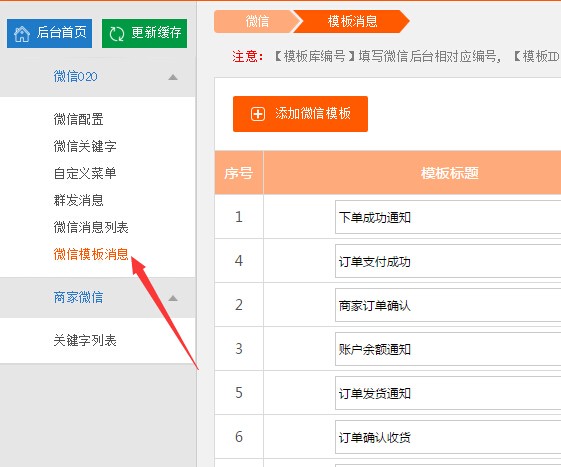Click the 添加微信模板 button
Image resolution: width=561 pixels, height=467 pixels.
tap(300, 114)
